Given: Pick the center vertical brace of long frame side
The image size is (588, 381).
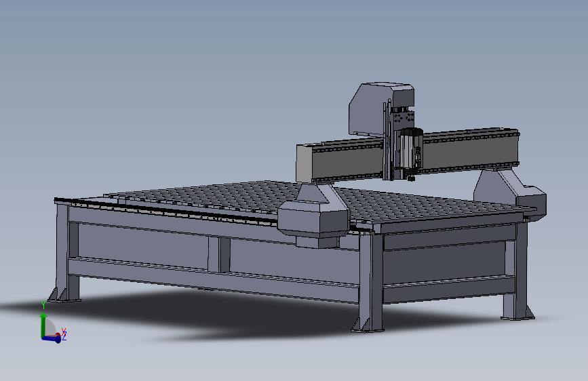Looking at the screenshot, I should pyautogui.click(x=219, y=254).
